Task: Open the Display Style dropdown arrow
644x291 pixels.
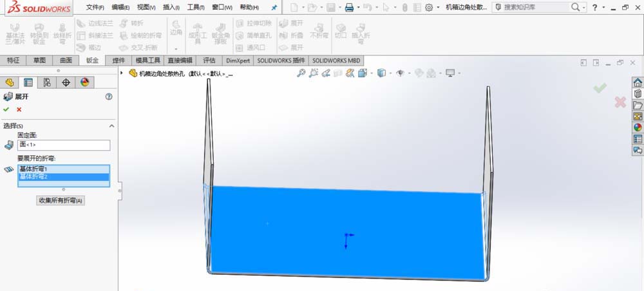Action: point(390,73)
